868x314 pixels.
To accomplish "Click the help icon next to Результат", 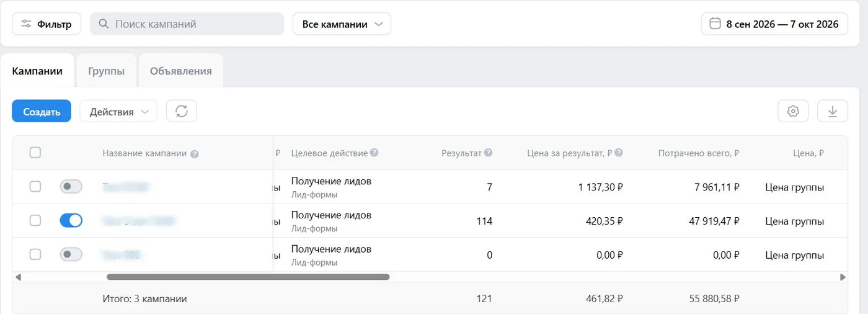I will [x=489, y=153].
